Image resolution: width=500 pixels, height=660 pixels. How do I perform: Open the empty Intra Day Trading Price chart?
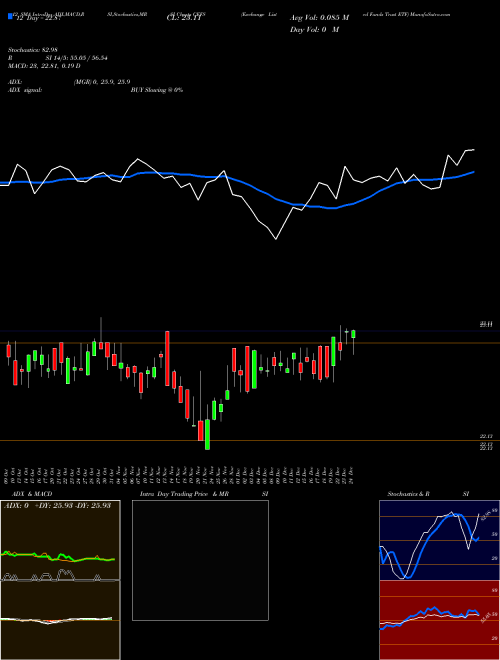pos(200,560)
